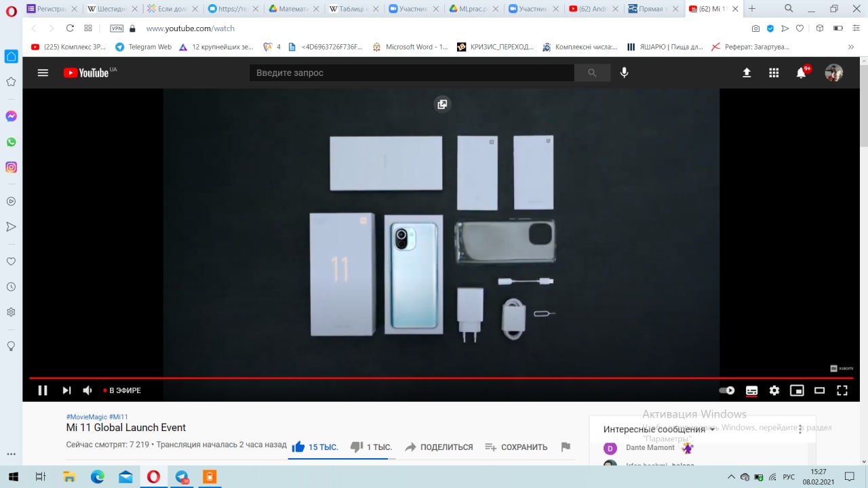
Task: Reload the current page
Action: [70, 28]
